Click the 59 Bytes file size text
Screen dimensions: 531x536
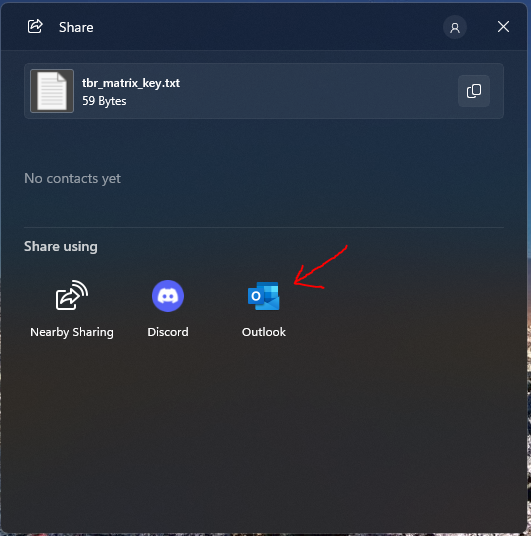104,101
